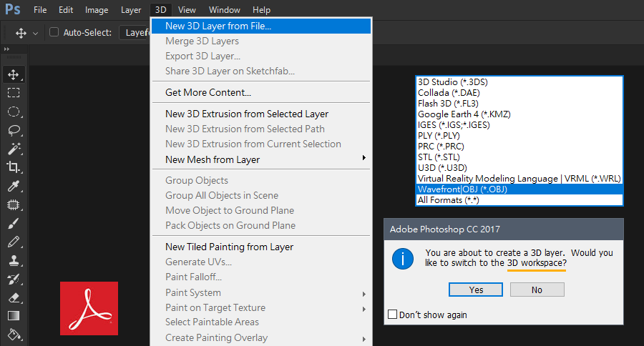Select Flash 3D (*.FL3) format
Screen dimensions: 644x346
pyautogui.click(x=519, y=104)
